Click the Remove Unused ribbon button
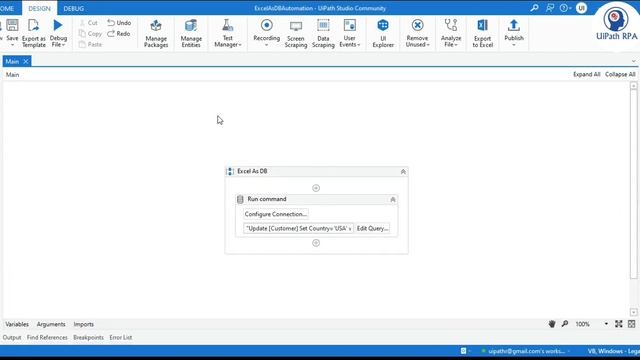The width and height of the screenshot is (640, 360). (x=418, y=33)
